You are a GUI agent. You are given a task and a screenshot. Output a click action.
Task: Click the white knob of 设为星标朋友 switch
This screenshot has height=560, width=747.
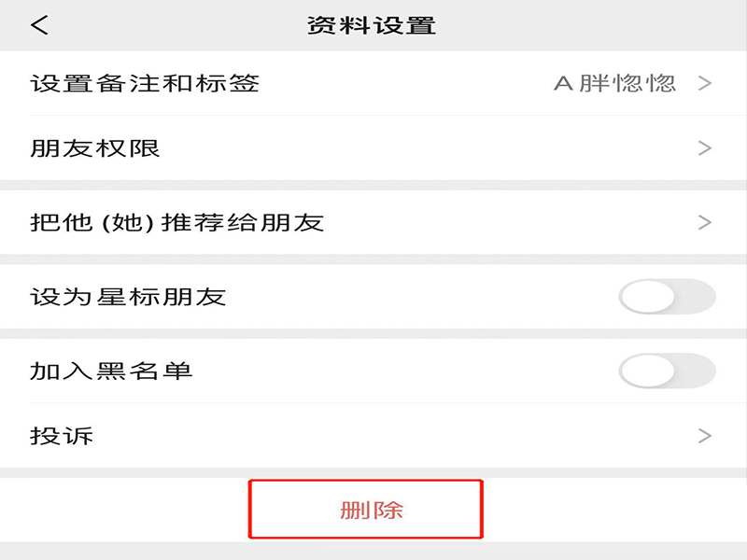648,298
